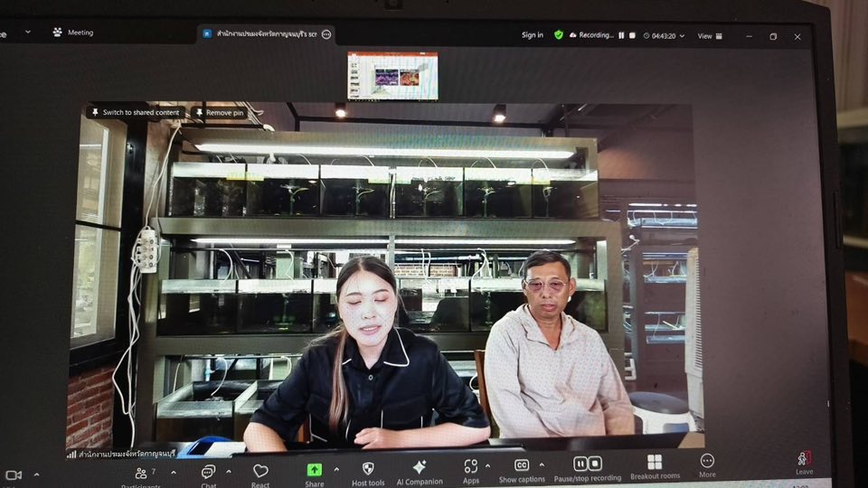Open the Chat panel
This screenshot has width=868, height=488.
click(x=208, y=476)
